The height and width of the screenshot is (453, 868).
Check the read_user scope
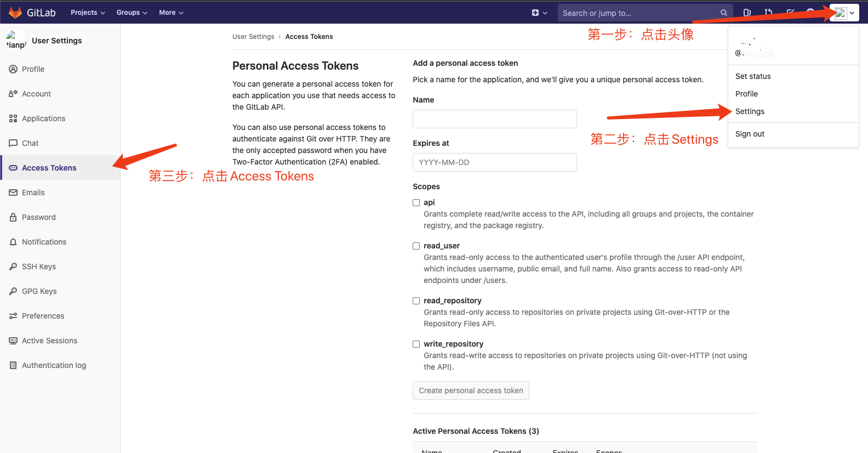tap(416, 246)
